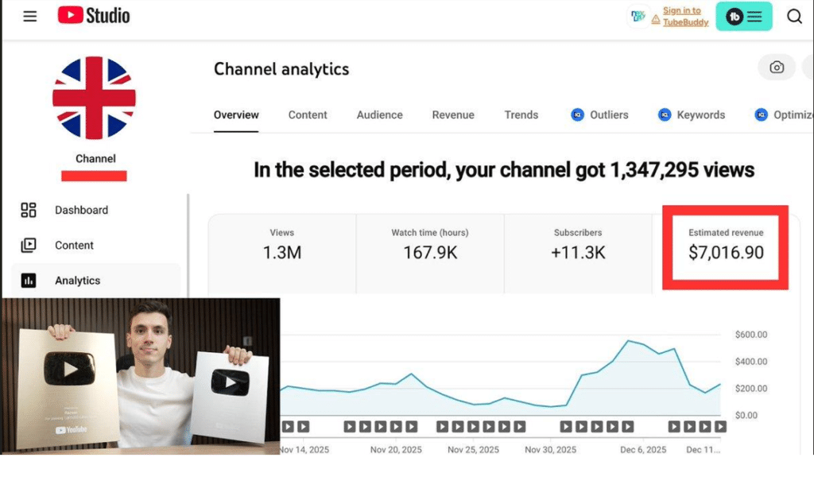
Task: Open the TubeBuddy menu button
Action: pyautogui.click(x=744, y=16)
